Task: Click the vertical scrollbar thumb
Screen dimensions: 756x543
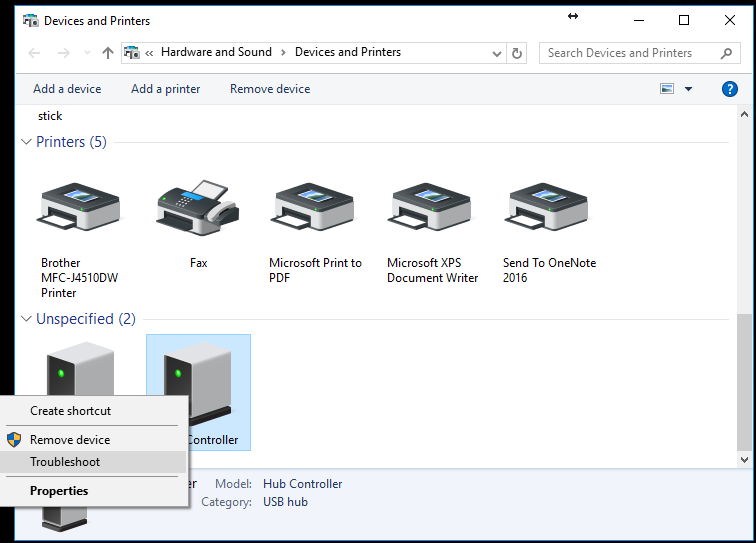Action: coord(744,382)
